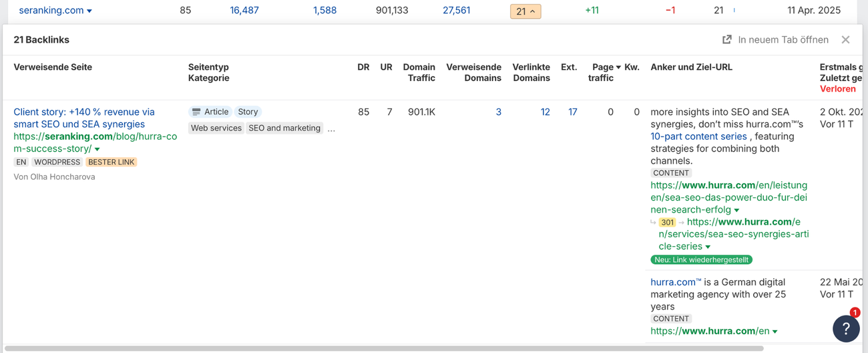Click the Verweisende Domains column header
Screen dimensions: 868x353
[x=473, y=72]
